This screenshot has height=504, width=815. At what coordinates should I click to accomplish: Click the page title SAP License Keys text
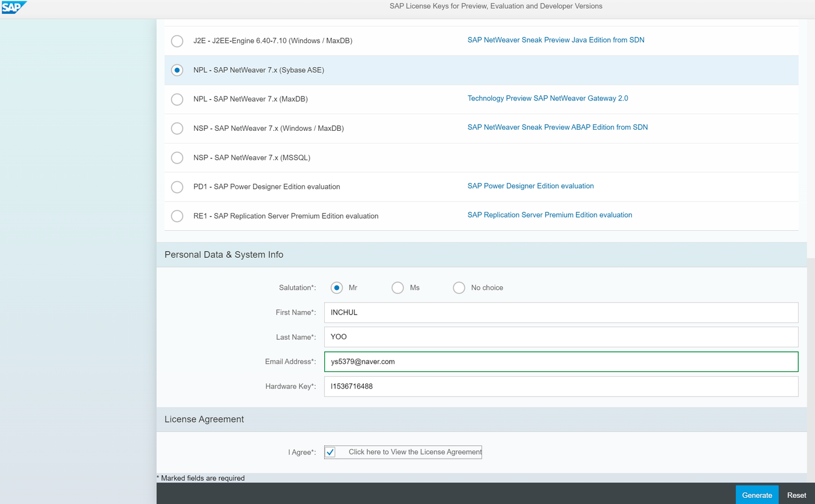pos(496,6)
